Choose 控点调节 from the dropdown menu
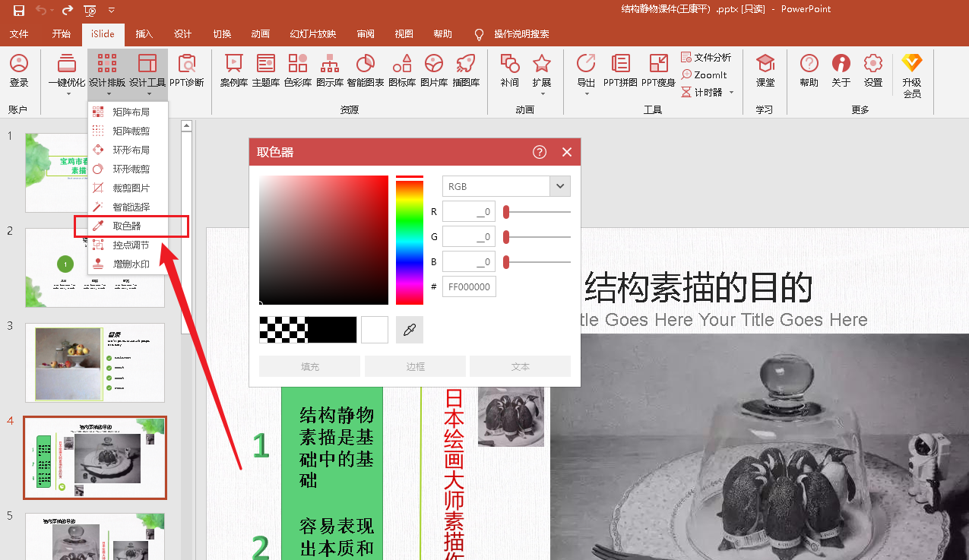This screenshot has height=560, width=969. [x=128, y=245]
